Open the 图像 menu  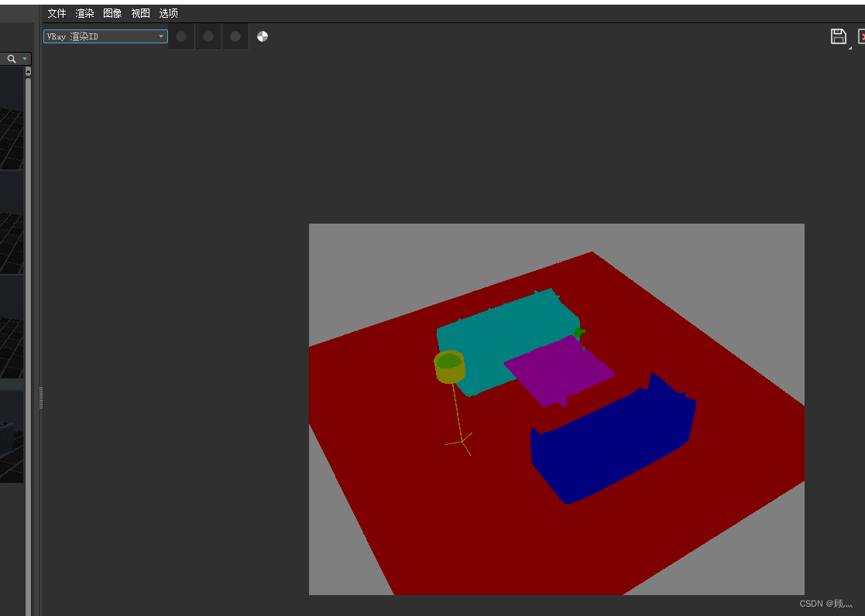pyautogui.click(x=112, y=13)
